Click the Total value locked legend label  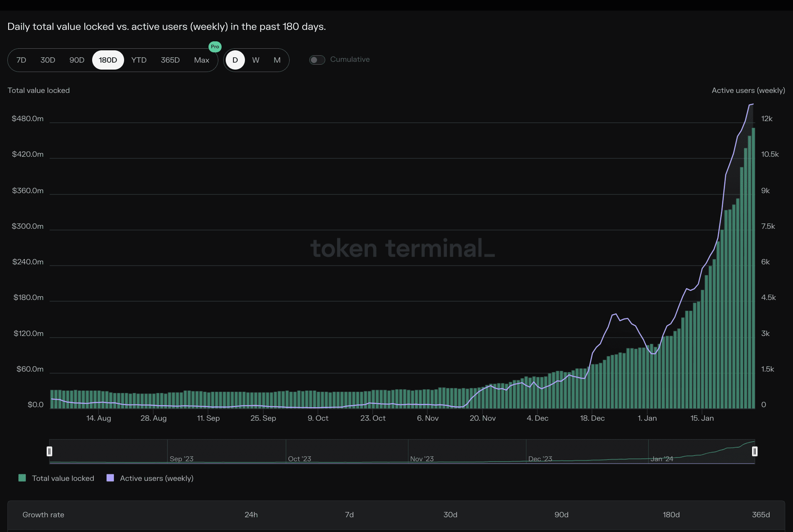click(x=63, y=478)
